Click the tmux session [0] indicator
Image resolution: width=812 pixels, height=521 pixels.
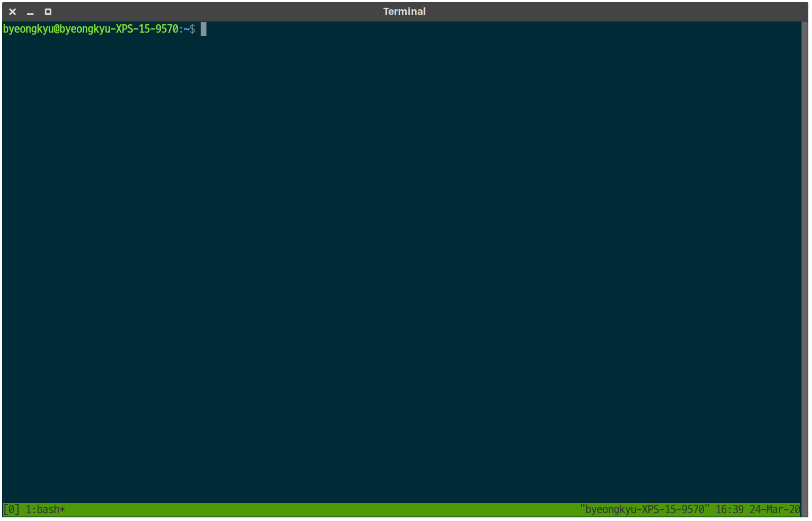click(11, 509)
